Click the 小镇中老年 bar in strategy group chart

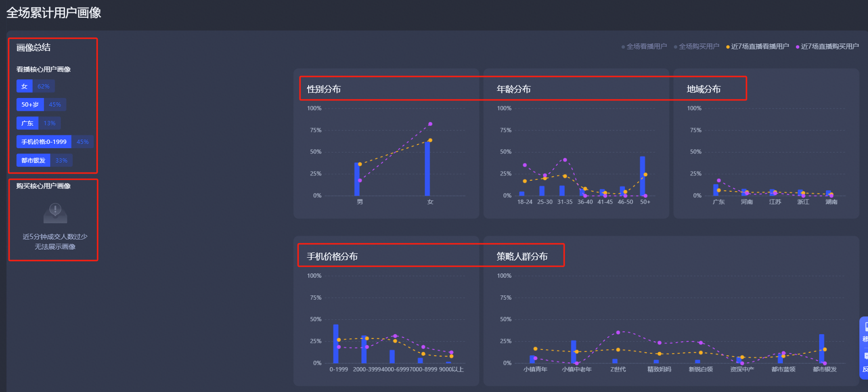tap(574, 352)
